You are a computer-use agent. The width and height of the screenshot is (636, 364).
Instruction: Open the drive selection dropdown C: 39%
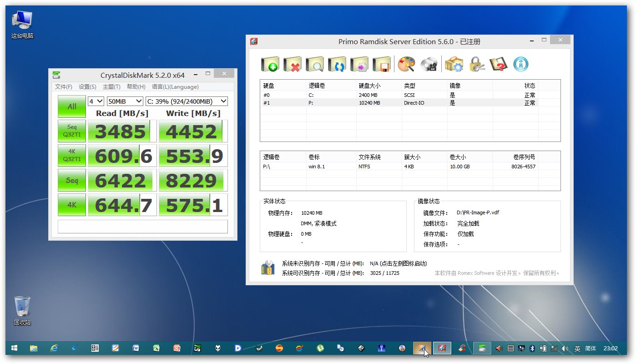187,101
